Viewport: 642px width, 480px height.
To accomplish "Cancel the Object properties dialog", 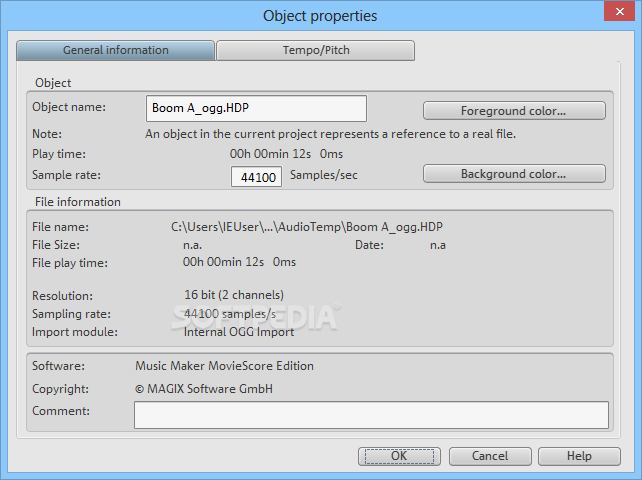I will tap(490, 456).
